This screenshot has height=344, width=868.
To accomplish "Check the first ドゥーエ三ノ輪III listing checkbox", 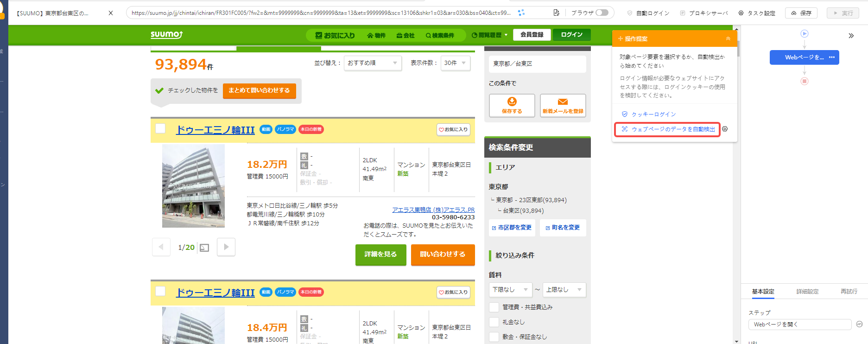I will [x=160, y=128].
